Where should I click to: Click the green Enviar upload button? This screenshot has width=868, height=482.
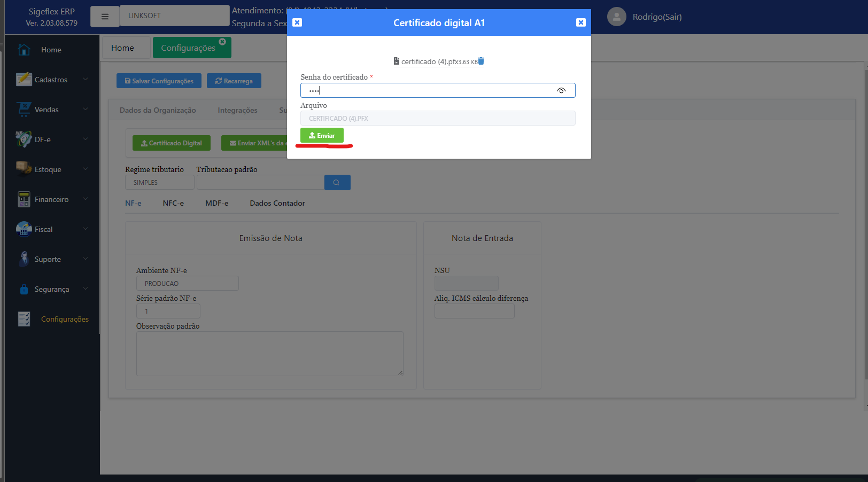(322, 136)
